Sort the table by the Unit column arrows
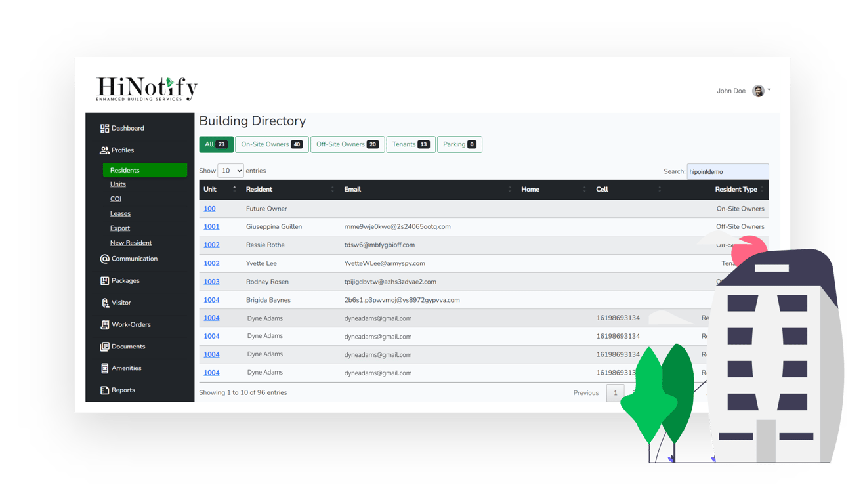 pyautogui.click(x=234, y=190)
